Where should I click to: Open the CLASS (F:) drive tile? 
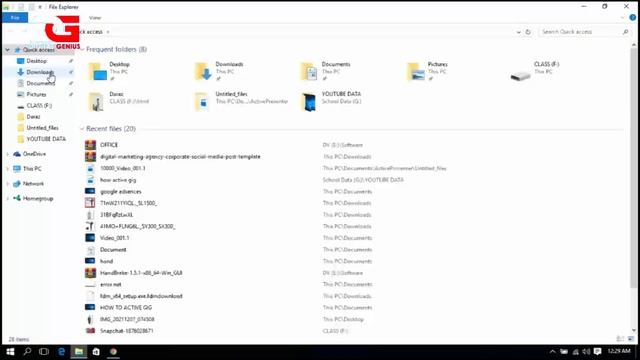click(x=535, y=71)
